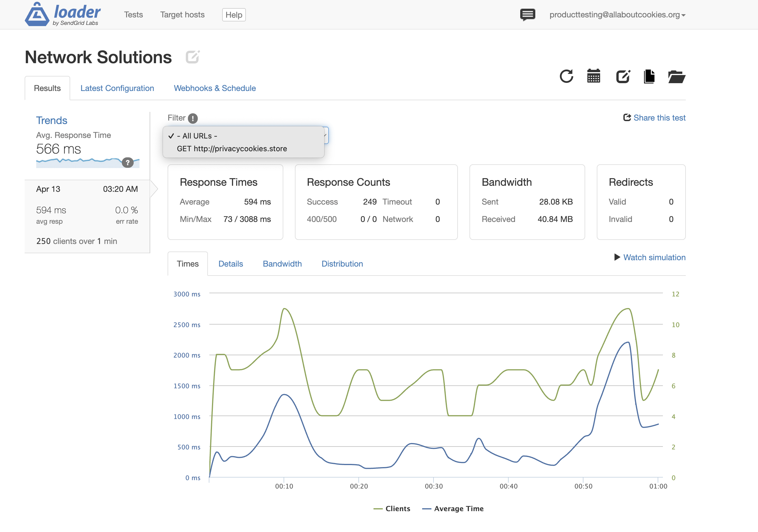Click the 249 success count
Viewport: 758px width, 532px height.
tap(370, 201)
